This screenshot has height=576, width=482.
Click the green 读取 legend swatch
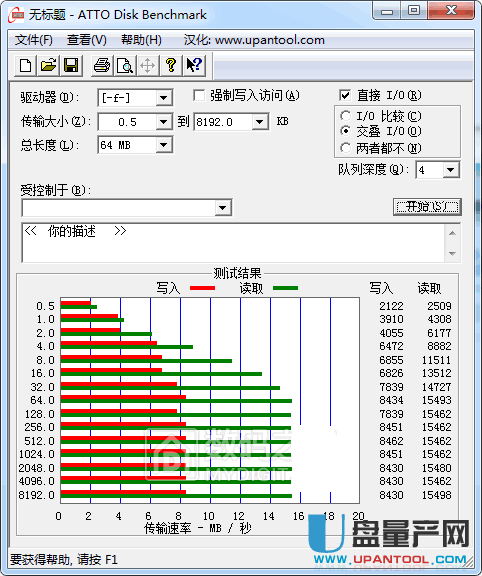(285, 288)
